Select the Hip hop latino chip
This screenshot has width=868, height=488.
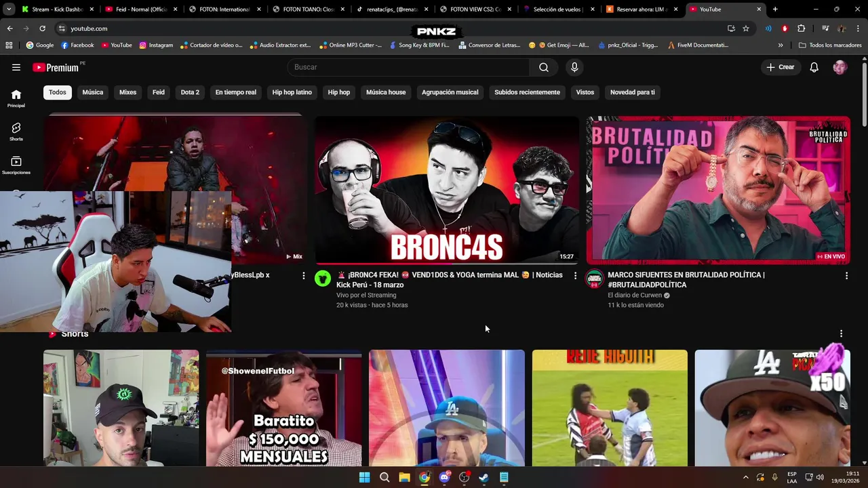click(x=292, y=92)
